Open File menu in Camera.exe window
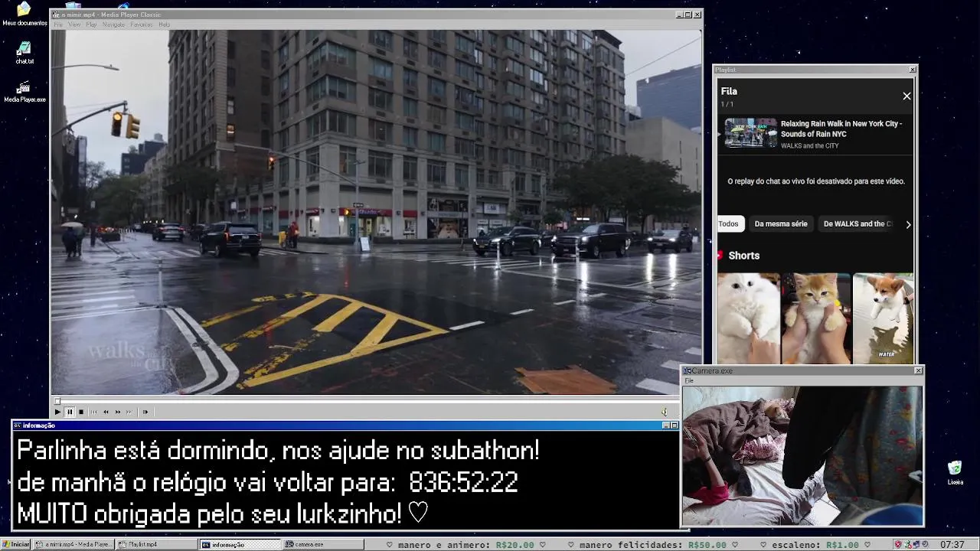The width and height of the screenshot is (980, 551). pos(689,380)
